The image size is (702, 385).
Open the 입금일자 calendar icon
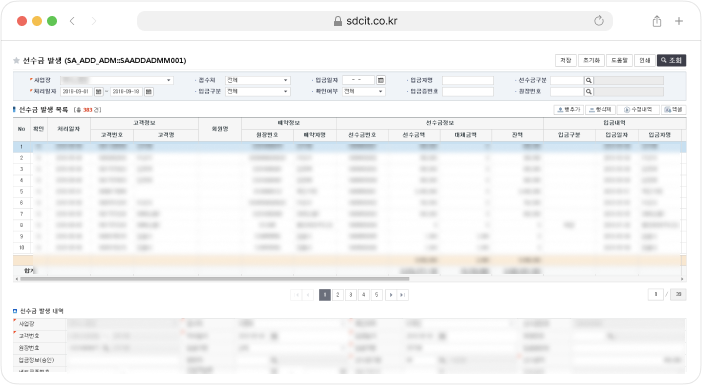tap(381, 80)
